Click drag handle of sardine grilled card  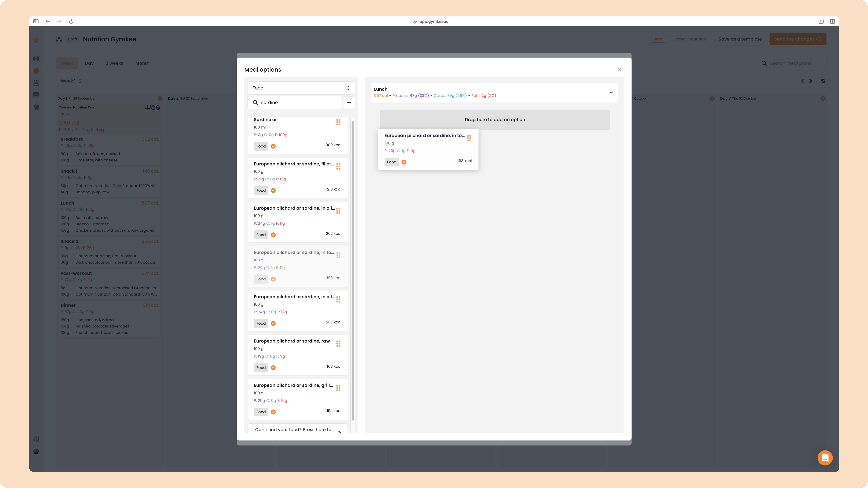click(338, 388)
